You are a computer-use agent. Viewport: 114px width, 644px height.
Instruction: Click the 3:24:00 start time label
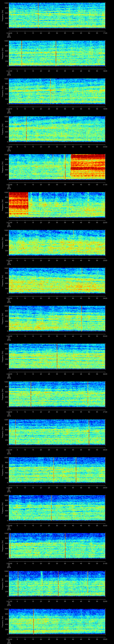pyautogui.click(x=9, y=336)
